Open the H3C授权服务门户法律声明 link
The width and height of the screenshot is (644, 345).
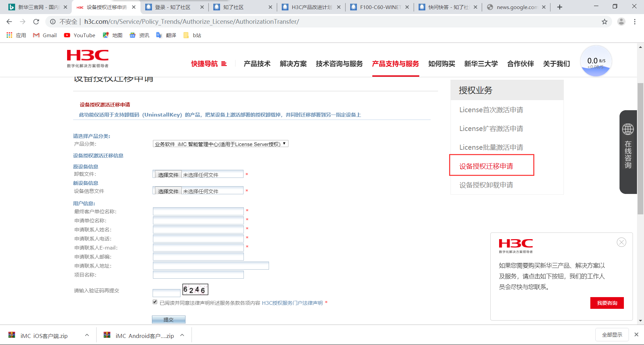click(292, 303)
